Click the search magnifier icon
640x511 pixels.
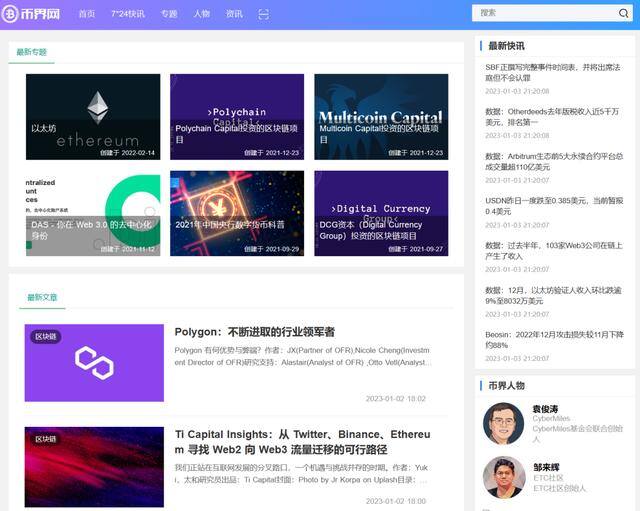(x=623, y=13)
